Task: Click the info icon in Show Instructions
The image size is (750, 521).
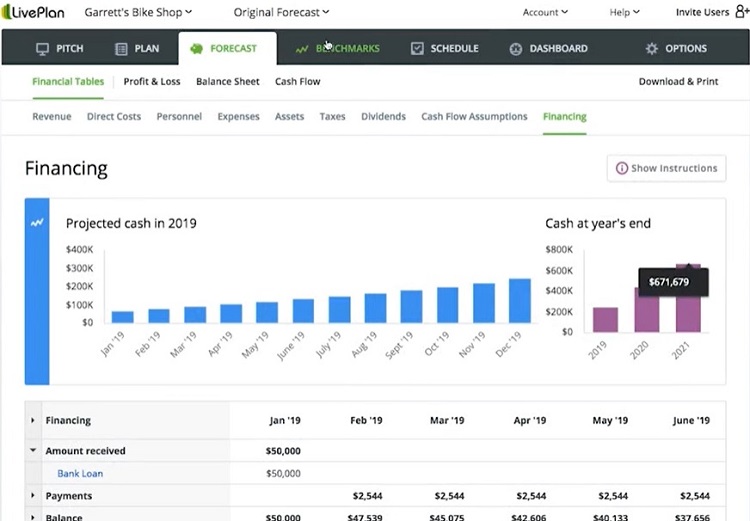Action: coord(621,168)
